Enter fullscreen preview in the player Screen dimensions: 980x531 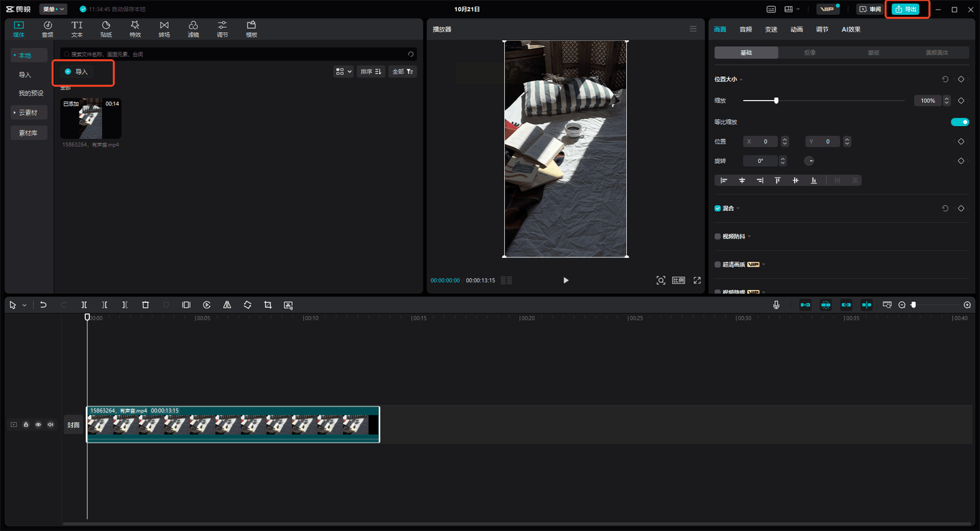[x=697, y=280]
